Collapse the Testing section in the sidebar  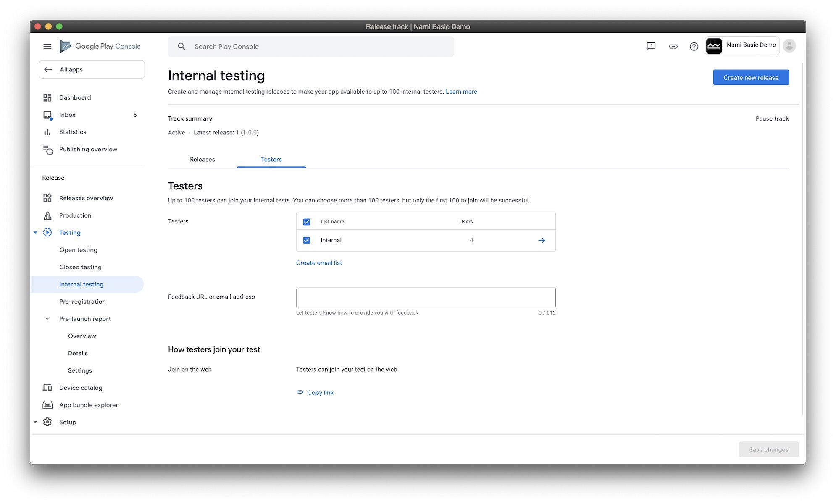[35, 232]
